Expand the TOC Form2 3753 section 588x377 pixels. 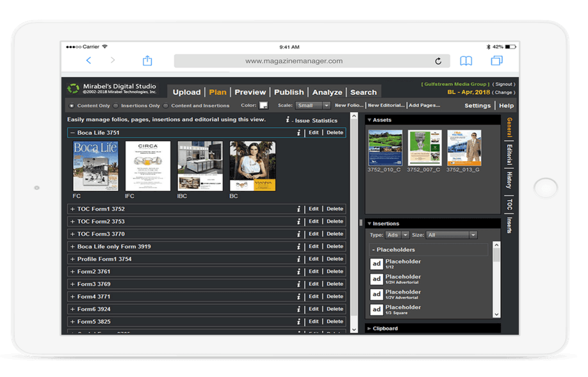point(72,221)
